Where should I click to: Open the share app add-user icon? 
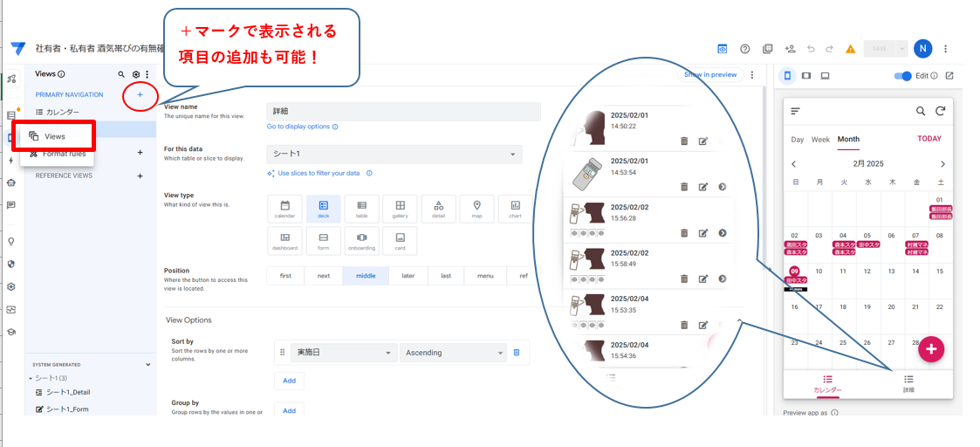[790, 49]
